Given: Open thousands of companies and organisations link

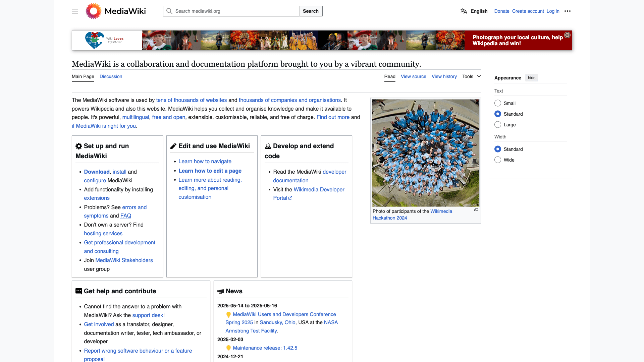Looking at the screenshot, I should tap(290, 100).
